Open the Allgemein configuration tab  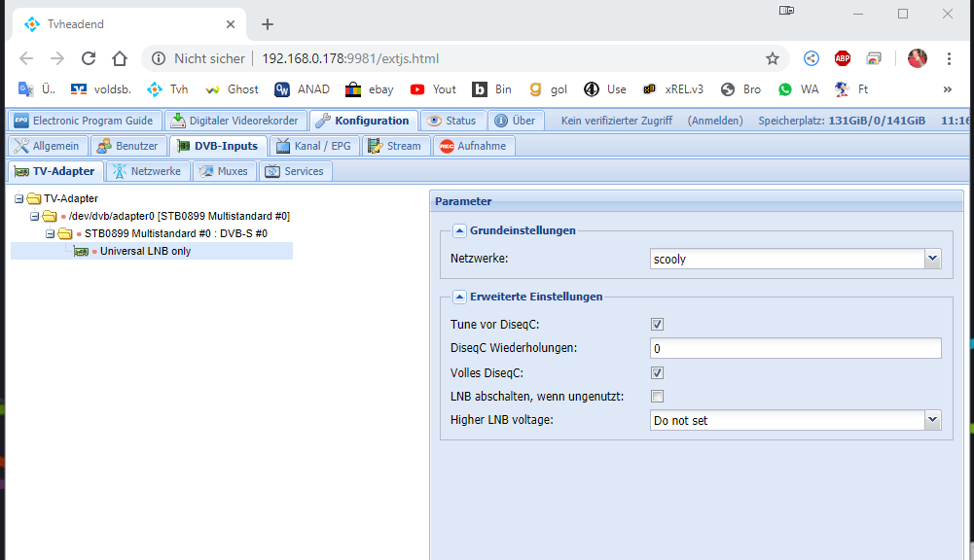tap(48, 146)
